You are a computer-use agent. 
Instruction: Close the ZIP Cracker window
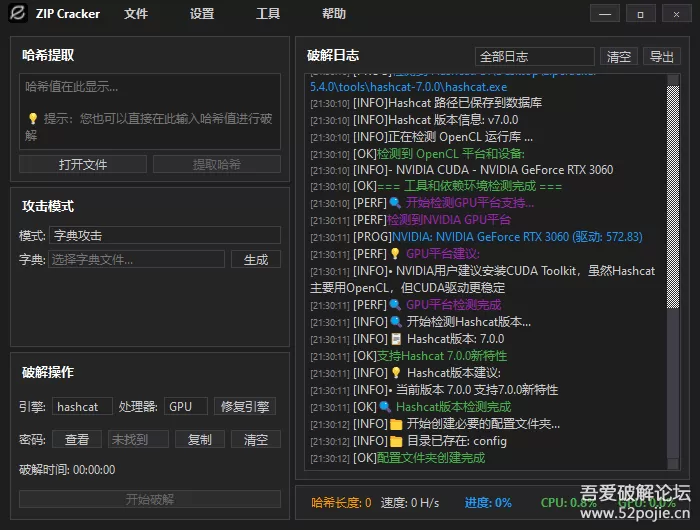pos(676,13)
